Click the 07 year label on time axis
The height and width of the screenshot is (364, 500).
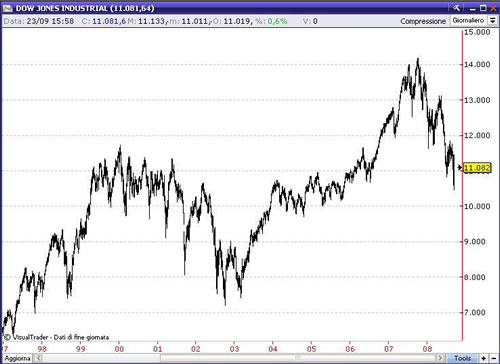[389, 349]
